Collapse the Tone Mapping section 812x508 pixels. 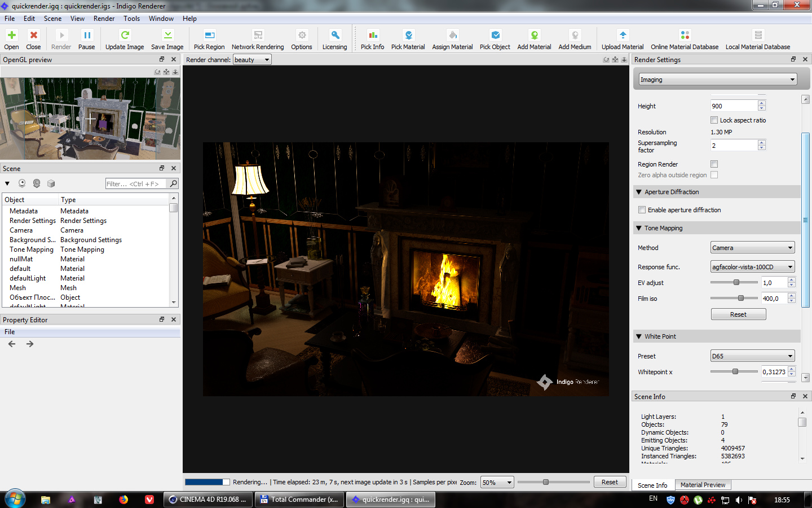pyautogui.click(x=639, y=228)
